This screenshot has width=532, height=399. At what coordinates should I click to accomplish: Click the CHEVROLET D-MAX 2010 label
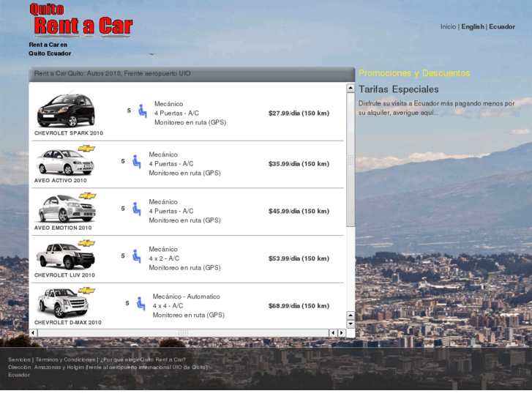67,322
